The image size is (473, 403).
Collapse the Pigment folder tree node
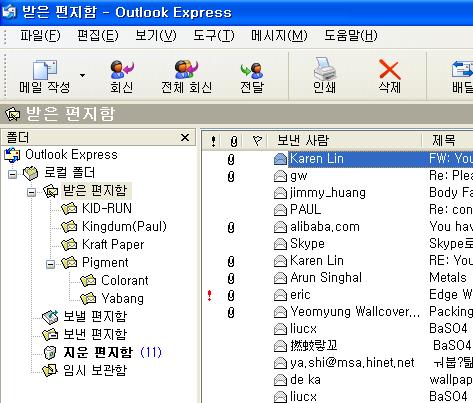click(50, 264)
